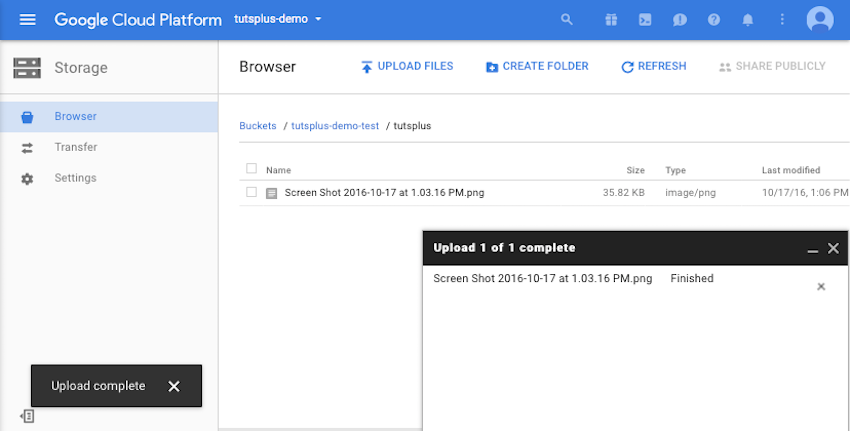Click the Create Folder button
Screen dimensions: 850x431
point(537,67)
